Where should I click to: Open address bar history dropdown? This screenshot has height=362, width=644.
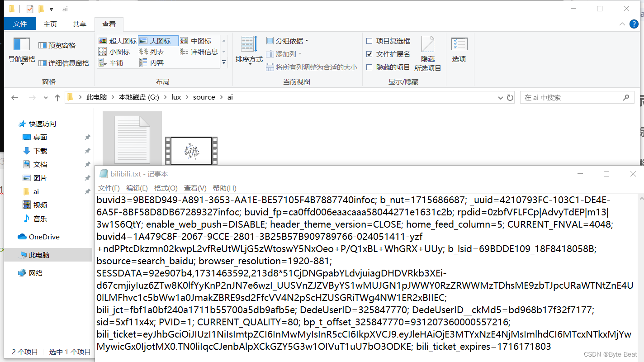click(500, 97)
